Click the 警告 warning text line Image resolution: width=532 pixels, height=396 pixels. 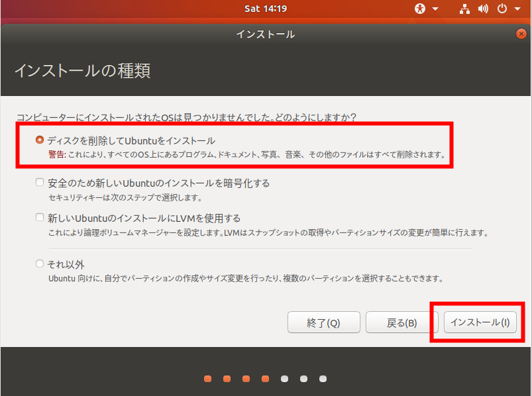[x=247, y=154]
